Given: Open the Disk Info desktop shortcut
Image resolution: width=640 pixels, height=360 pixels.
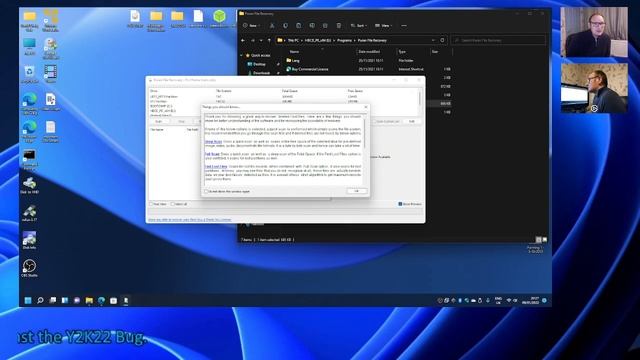Looking at the screenshot, I should [x=29, y=240].
